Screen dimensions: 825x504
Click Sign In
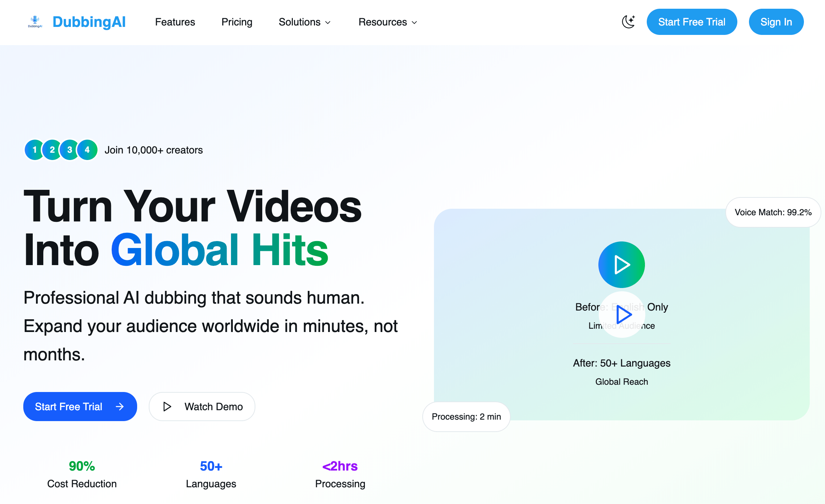point(776,22)
